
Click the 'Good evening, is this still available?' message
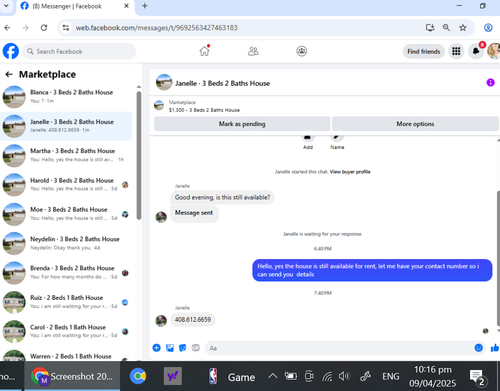coord(222,197)
